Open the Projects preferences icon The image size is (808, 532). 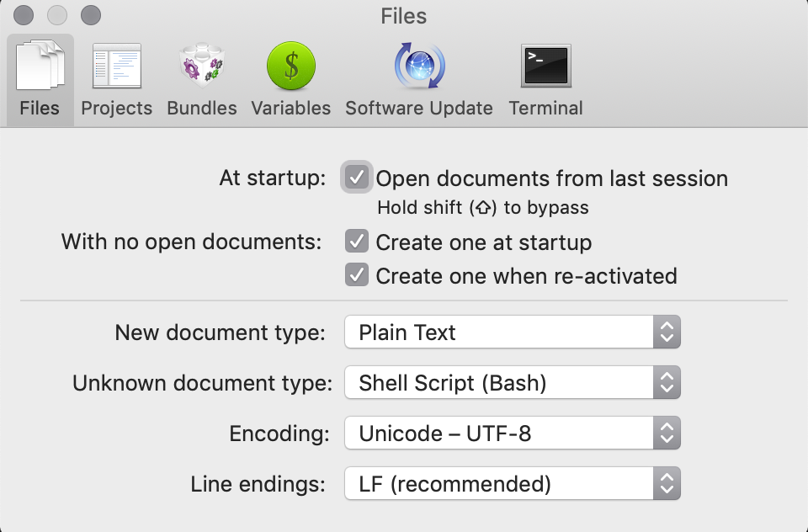(117, 67)
